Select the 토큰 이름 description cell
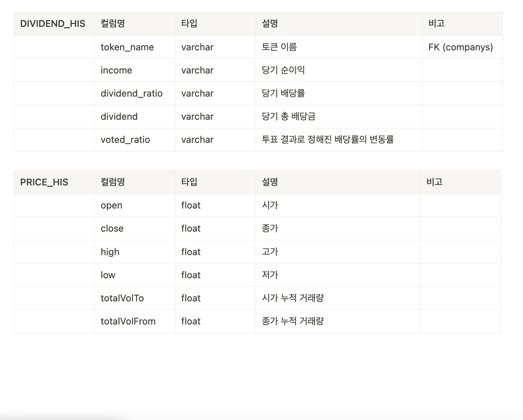The image size is (523, 420). click(339, 47)
